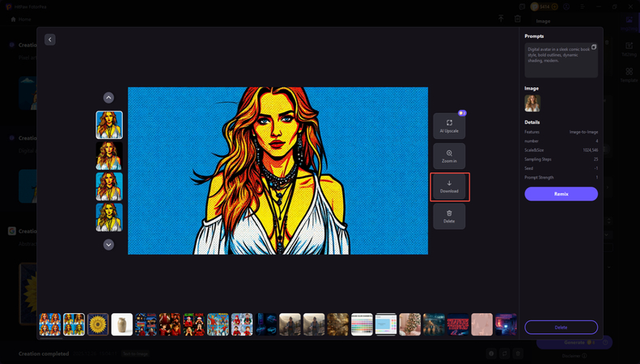Show previous variants with the up chevron
The height and width of the screenshot is (364, 640).
click(x=108, y=98)
